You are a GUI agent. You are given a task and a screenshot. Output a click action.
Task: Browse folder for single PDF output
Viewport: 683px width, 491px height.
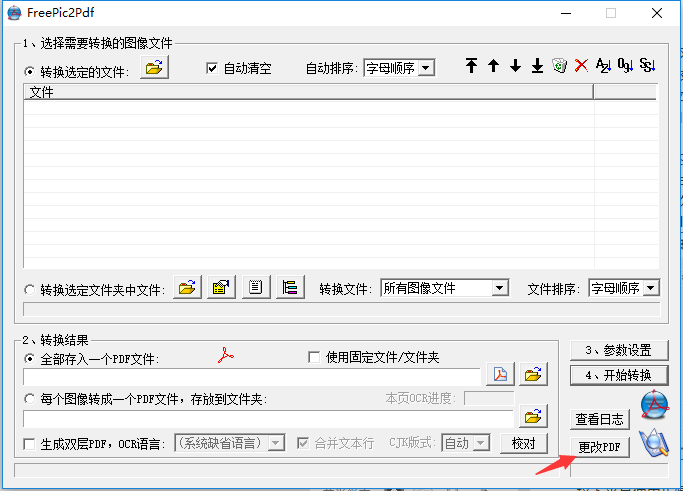(533, 374)
